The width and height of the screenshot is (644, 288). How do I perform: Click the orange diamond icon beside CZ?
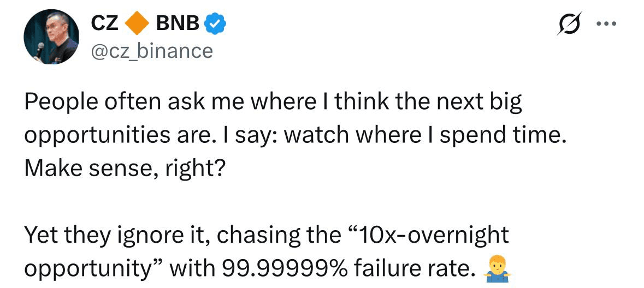pyautogui.click(x=137, y=23)
